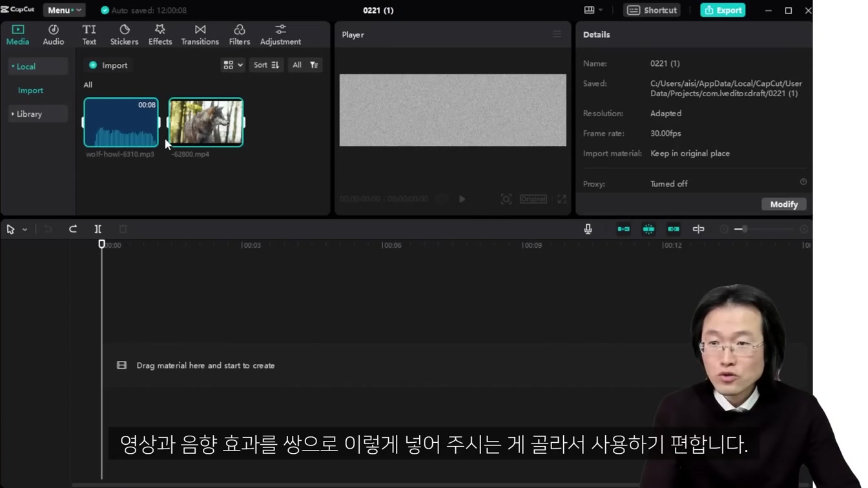Click the timeline zoom in icon
The width and height of the screenshot is (868, 488).
(804, 229)
